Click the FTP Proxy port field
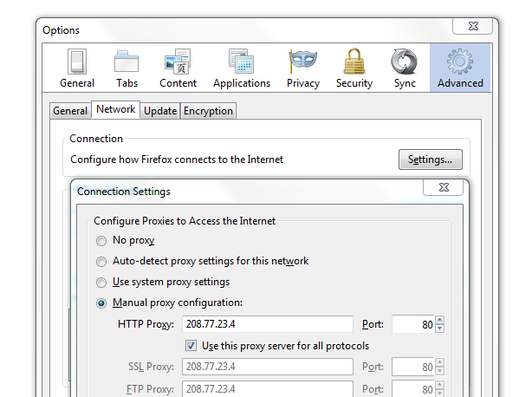The image size is (532, 397). [413, 389]
